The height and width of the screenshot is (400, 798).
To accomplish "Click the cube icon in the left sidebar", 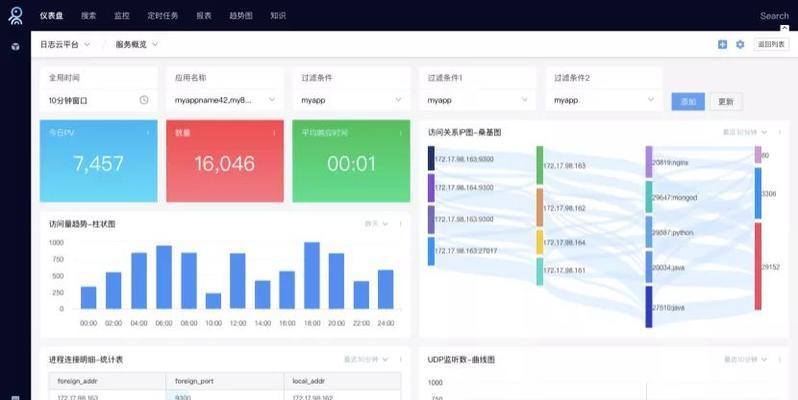I will [x=16, y=46].
